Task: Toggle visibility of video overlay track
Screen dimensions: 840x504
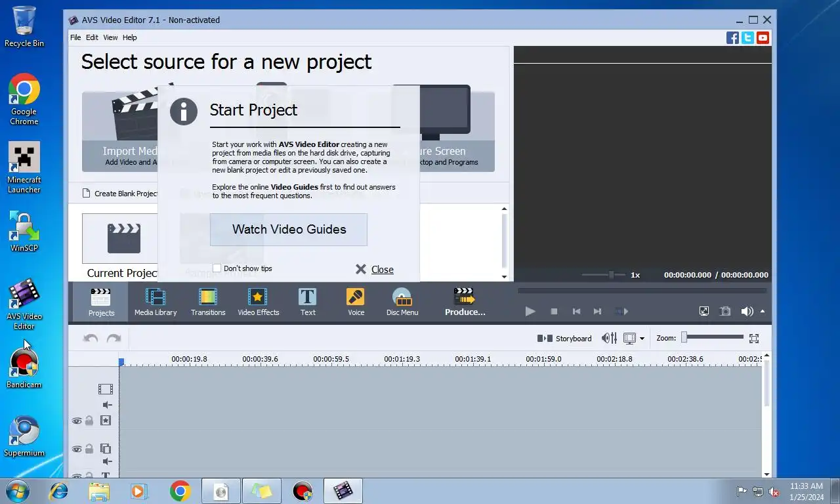Action: pos(77,449)
